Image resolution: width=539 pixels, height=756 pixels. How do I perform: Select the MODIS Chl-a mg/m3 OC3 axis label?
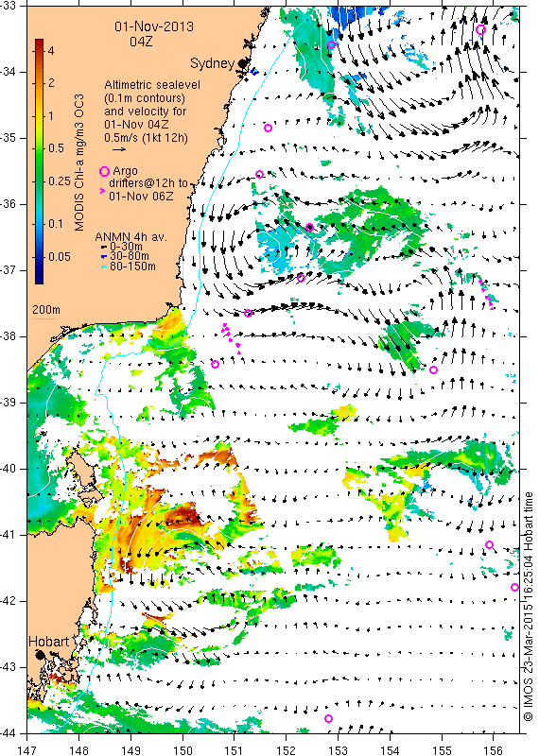(79, 163)
